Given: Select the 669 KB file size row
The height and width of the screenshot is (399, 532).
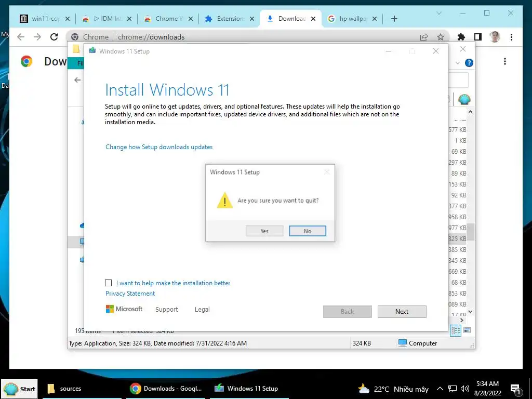Looking at the screenshot, I should [x=457, y=271].
